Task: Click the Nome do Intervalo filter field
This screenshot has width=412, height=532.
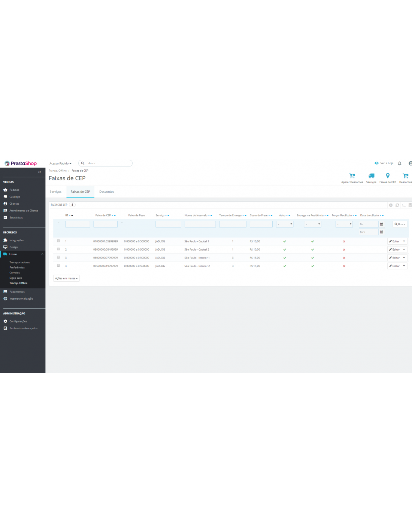Action: point(200,224)
